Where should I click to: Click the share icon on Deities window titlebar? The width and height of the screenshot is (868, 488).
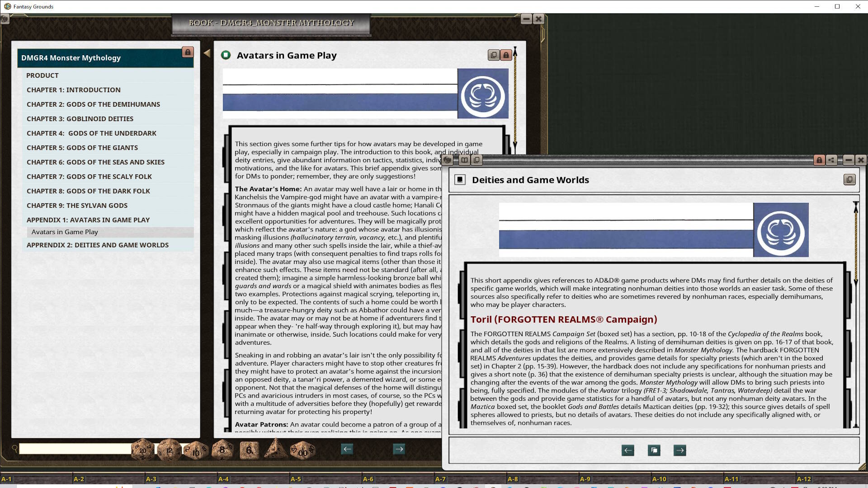click(831, 160)
